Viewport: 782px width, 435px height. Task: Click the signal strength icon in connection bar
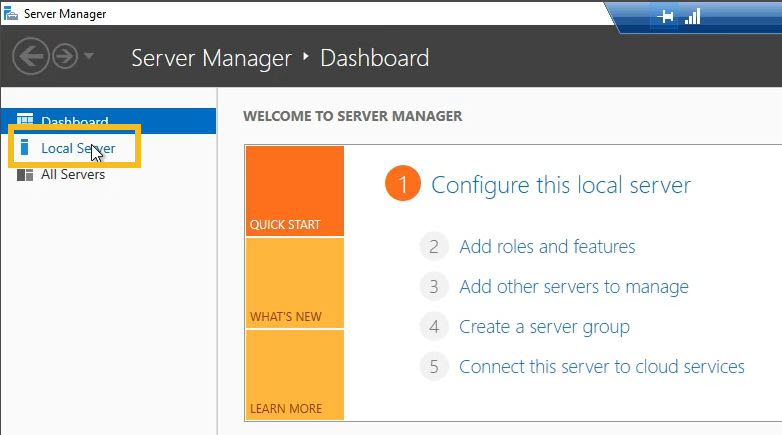coord(693,16)
